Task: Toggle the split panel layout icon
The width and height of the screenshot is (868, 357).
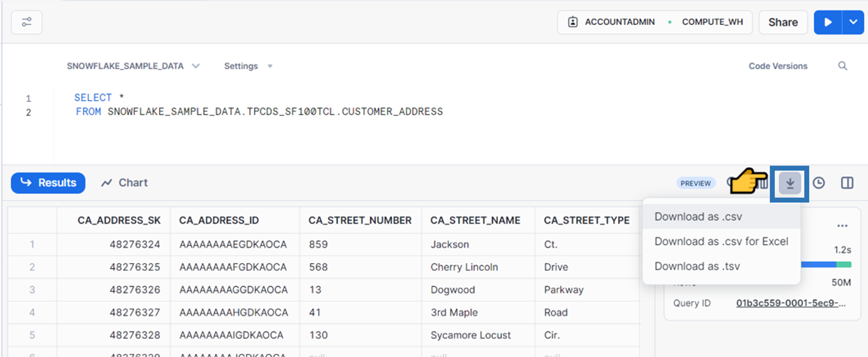Action: click(x=847, y=183)
